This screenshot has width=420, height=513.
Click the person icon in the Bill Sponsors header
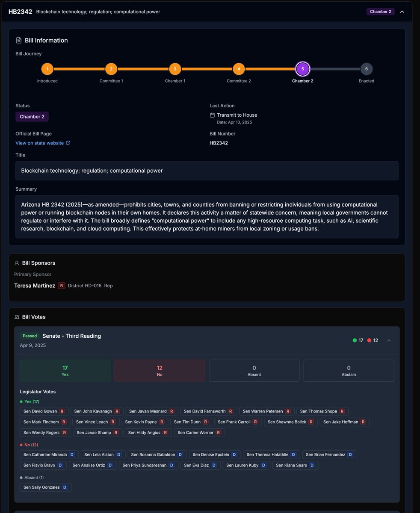(17, 262)
